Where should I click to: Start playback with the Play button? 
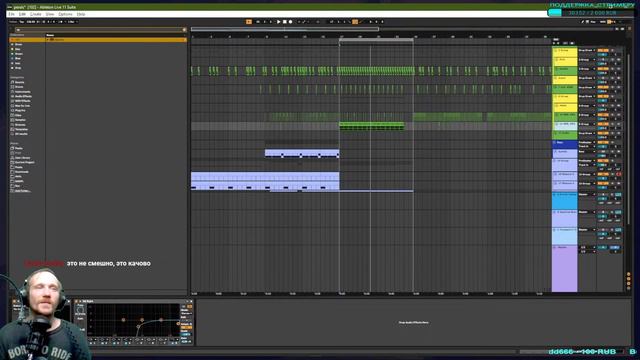(278, 22)
